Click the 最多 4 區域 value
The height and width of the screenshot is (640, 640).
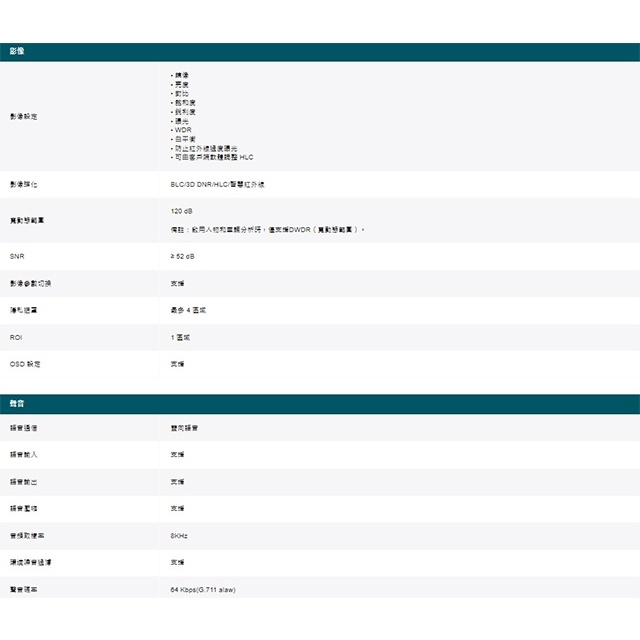point(189,311)
